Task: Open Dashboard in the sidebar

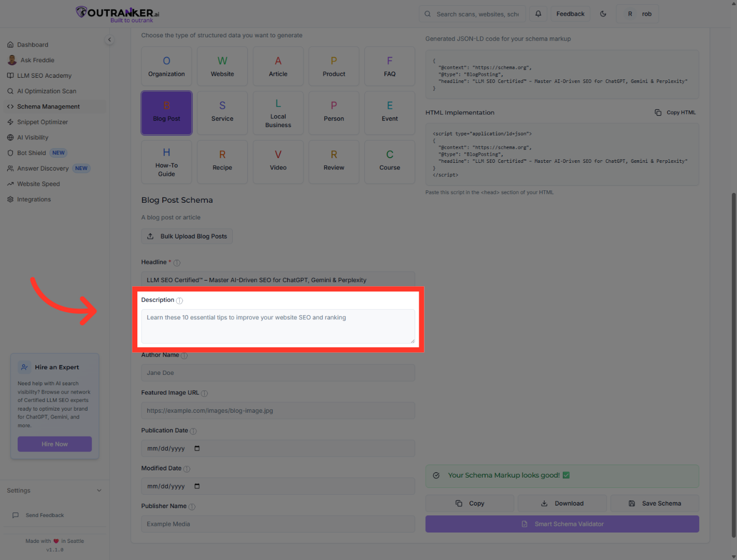Action: pyautogui.click(x=54, y=45)
